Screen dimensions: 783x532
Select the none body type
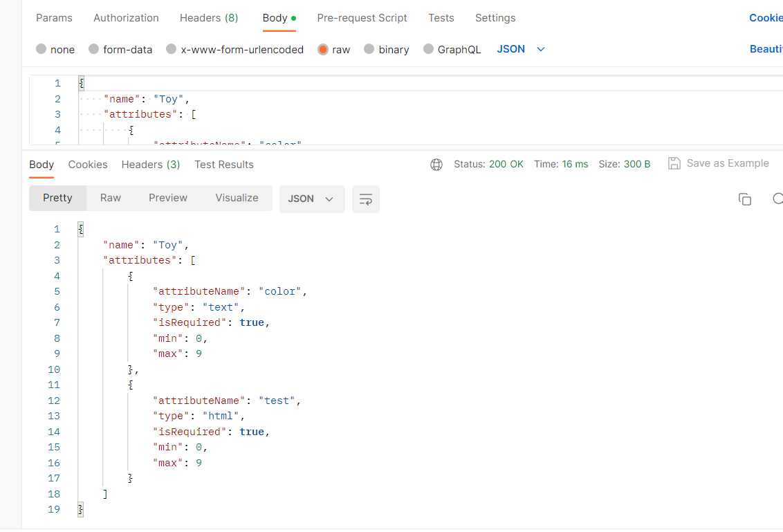click(55, 49)
